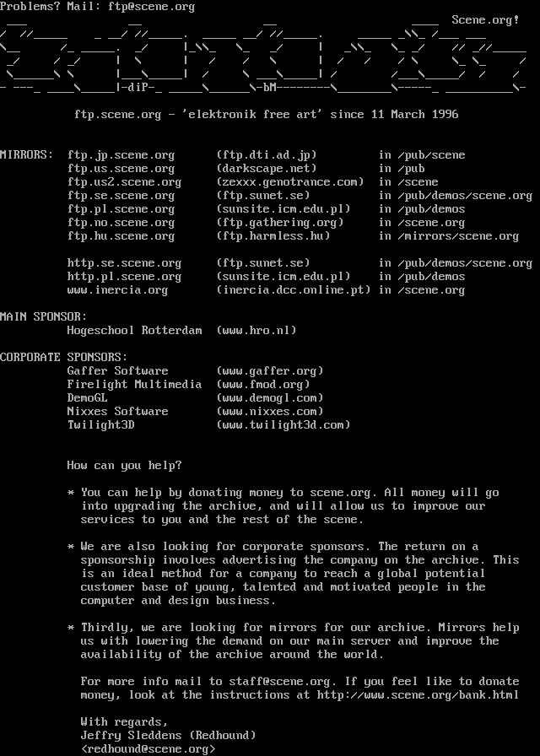Click the http.se.scene.org mirror address
540x756 pixels.
coord(124,263)
